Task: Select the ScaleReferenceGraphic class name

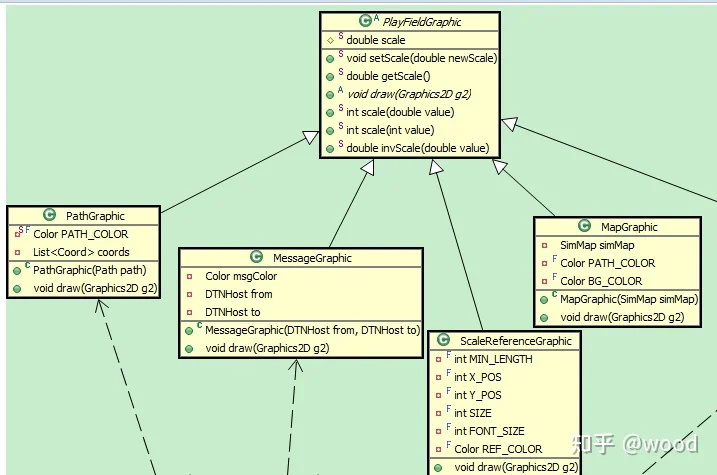Action: pyautogui.click(x=516, y=341)
